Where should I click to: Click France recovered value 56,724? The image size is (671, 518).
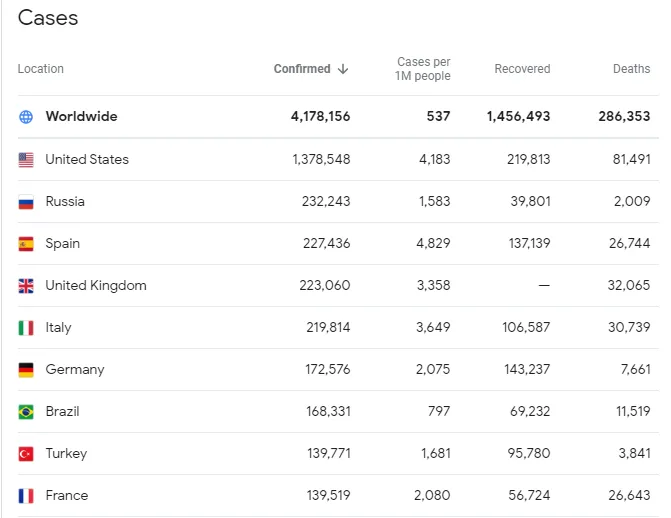click(x=529, y=495)
